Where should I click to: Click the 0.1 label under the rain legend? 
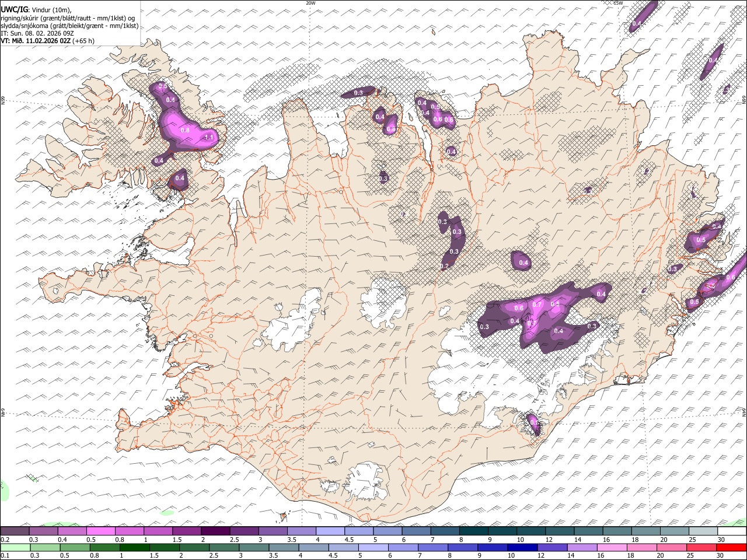[x=5, y=556]
